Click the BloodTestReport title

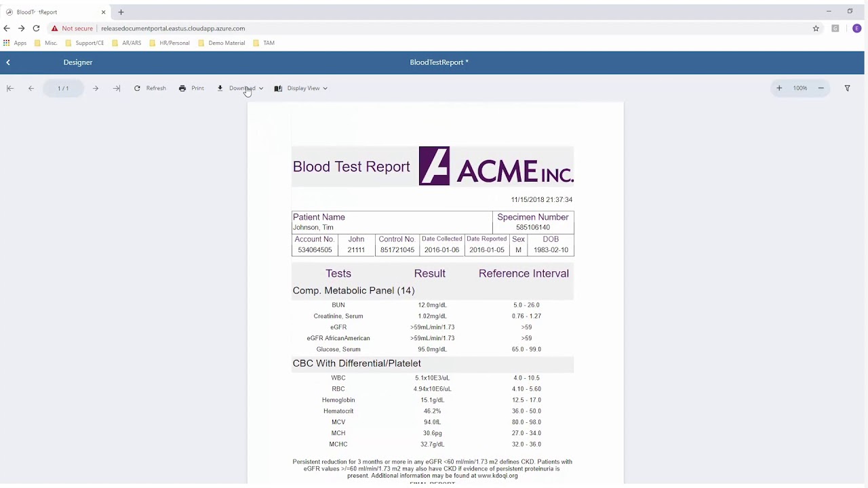439,62
